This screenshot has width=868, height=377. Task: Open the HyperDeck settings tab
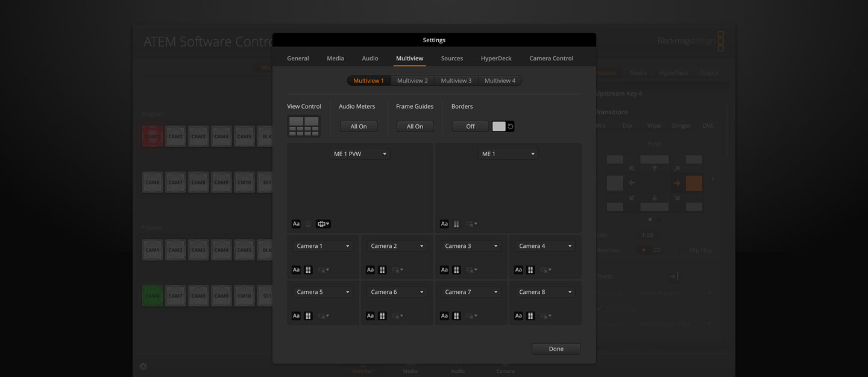click(x=495, y=58)
